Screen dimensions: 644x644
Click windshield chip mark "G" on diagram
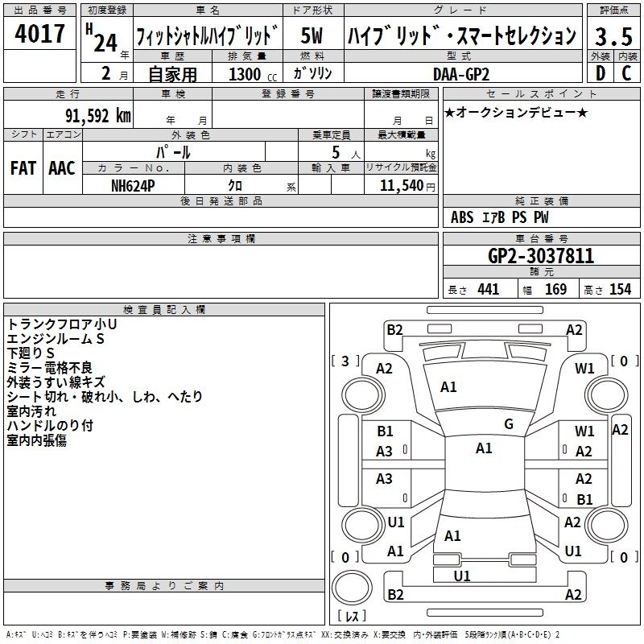point(509,424)
